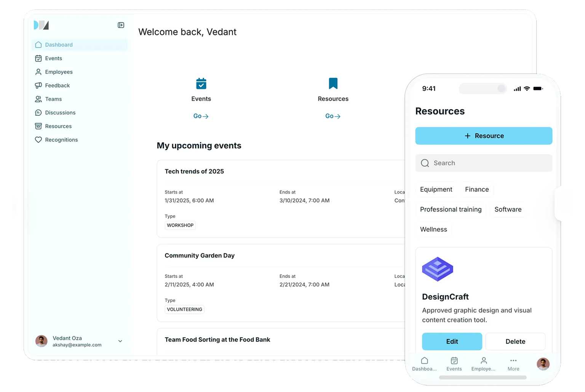The image size is (585, 392).
Task: Click the Search field in Resources
Action: (484, 163)
